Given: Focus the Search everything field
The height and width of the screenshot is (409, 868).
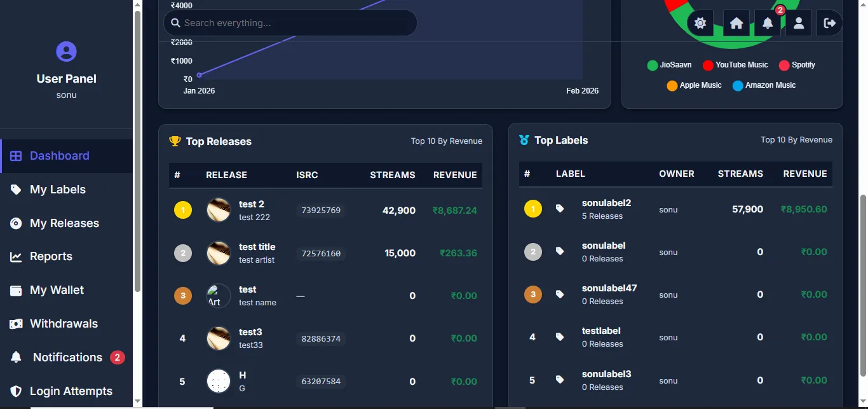Looking at the screenshot, I should [290, 23].
